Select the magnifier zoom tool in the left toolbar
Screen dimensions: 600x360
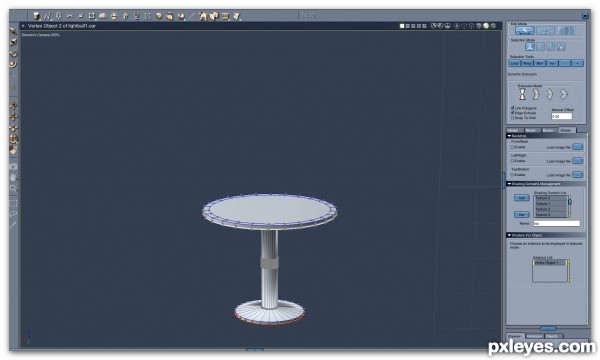pos(13,188)
